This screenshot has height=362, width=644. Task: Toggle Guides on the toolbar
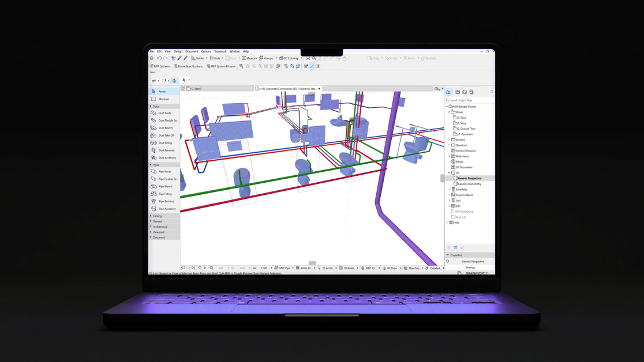(198, 58)
